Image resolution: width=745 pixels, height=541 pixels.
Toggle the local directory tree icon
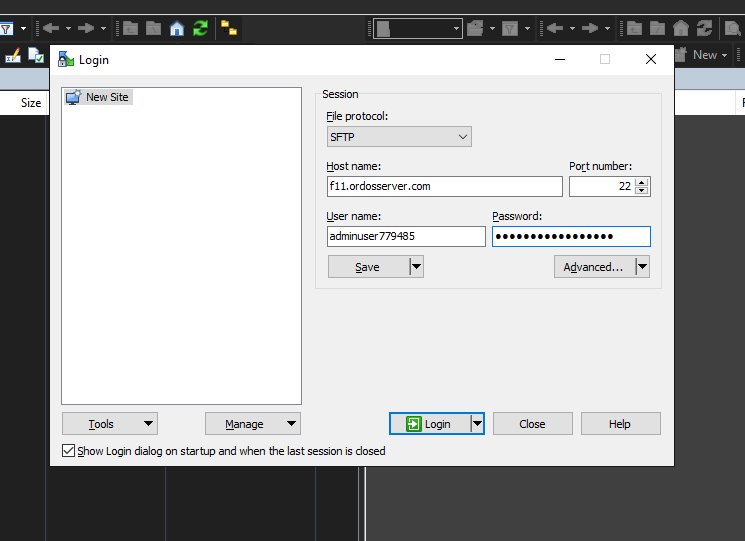click(229, 28)
